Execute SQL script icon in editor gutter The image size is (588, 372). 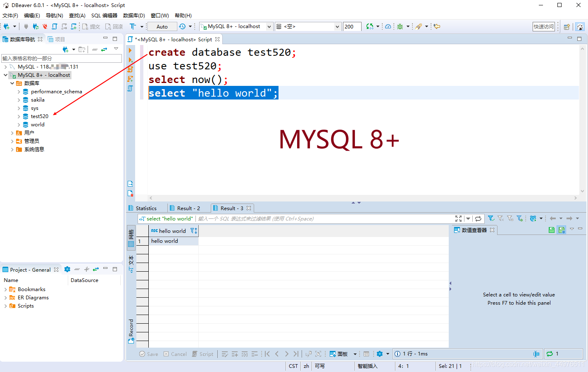coord(130,69)
